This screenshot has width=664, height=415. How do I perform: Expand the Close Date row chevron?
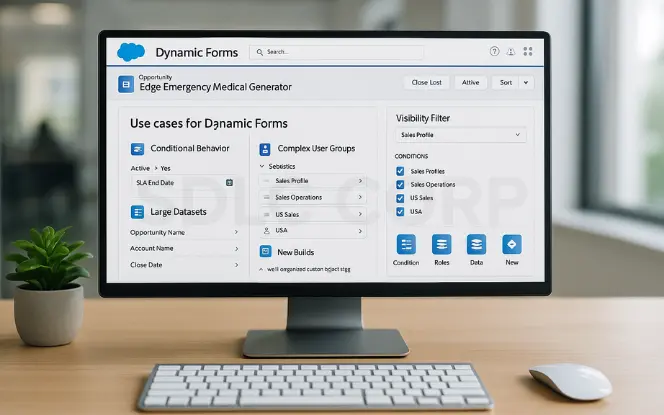(x=236, y=265)
